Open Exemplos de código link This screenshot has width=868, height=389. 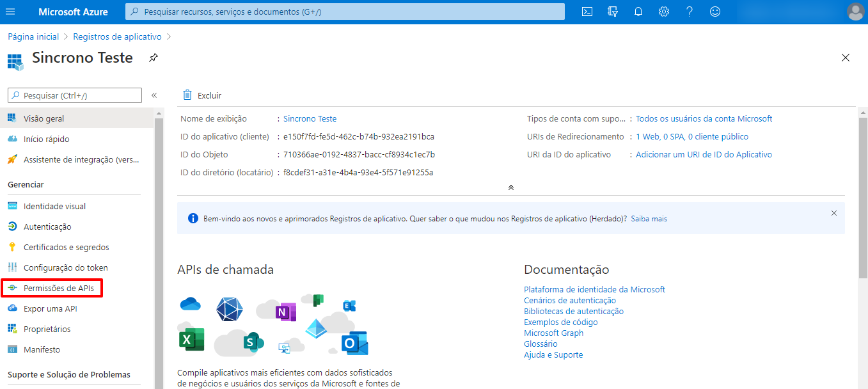pyautogui.click(x=561, y=322)
